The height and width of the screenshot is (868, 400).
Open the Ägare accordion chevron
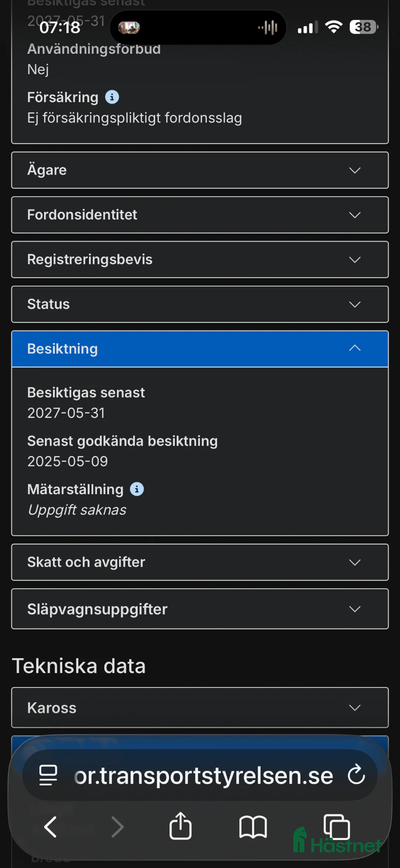[354, 170]
